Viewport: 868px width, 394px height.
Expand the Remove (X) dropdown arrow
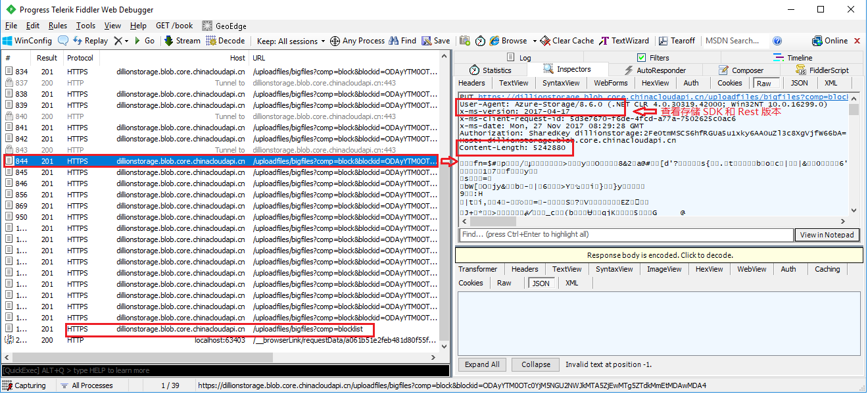(x=126, y=41)
